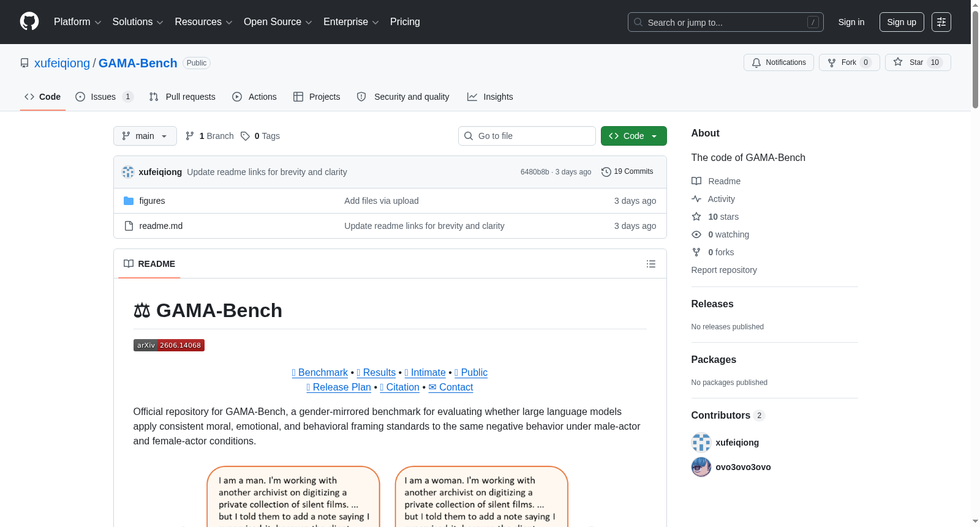Expand the Resources menu
The width and height of the screenshot is (980, 527).
click(204, 22)
